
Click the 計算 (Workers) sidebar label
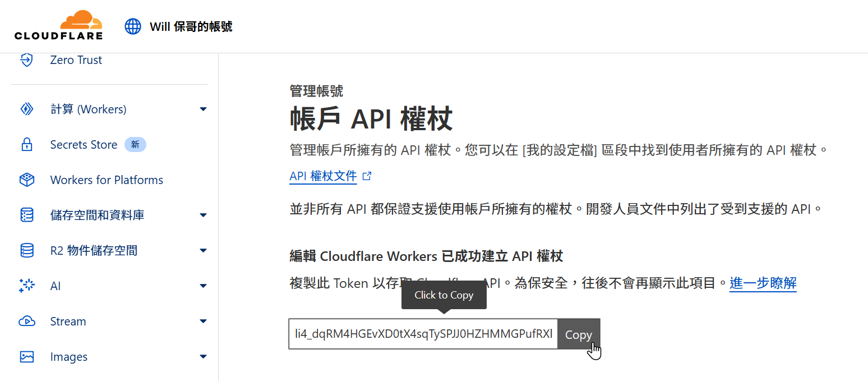point(89,109)
